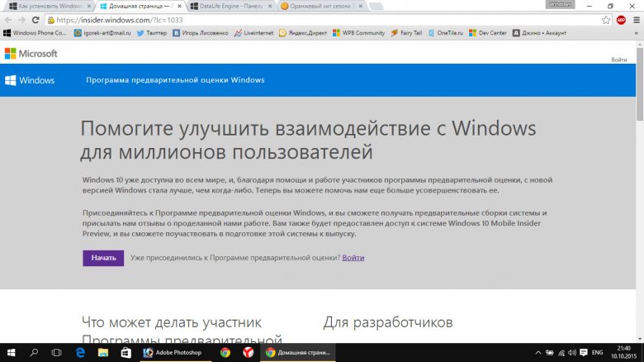Click 'Войти' at top right of page
Image resolution: width=644 pixels, height=362 pixels.
click(x=619, y=60)
